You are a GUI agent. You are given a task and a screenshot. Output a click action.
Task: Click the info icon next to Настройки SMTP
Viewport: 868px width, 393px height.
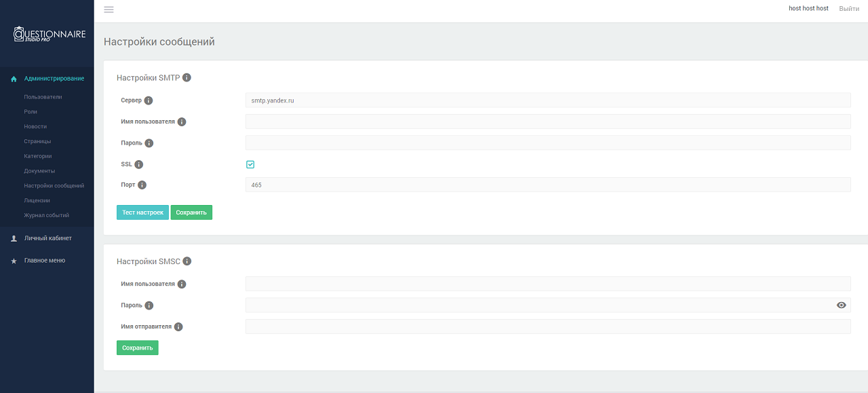pyautogui.click(x=186, y=77)
